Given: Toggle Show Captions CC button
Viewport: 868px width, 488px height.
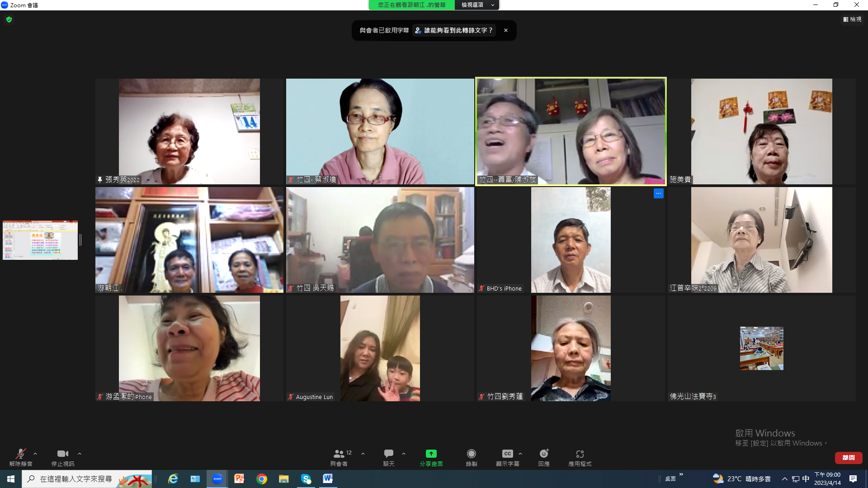Looking at the screenshot, I should [x=507, y=454].
